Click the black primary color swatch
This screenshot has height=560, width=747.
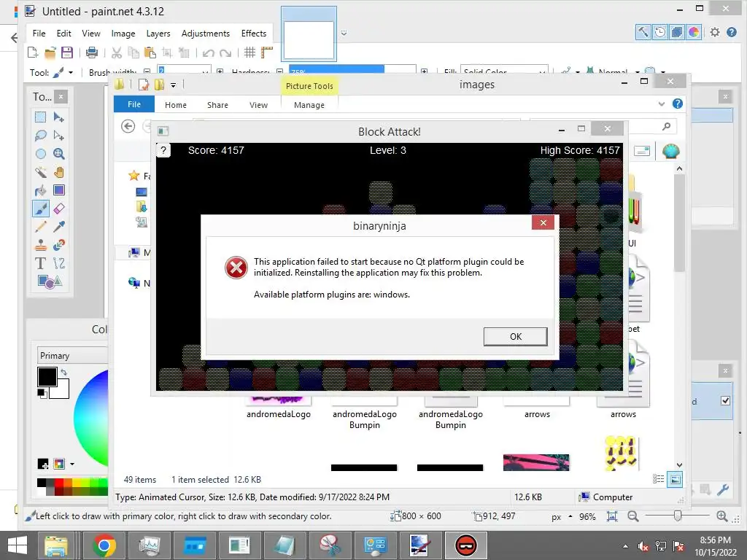[x=47, y=377]
